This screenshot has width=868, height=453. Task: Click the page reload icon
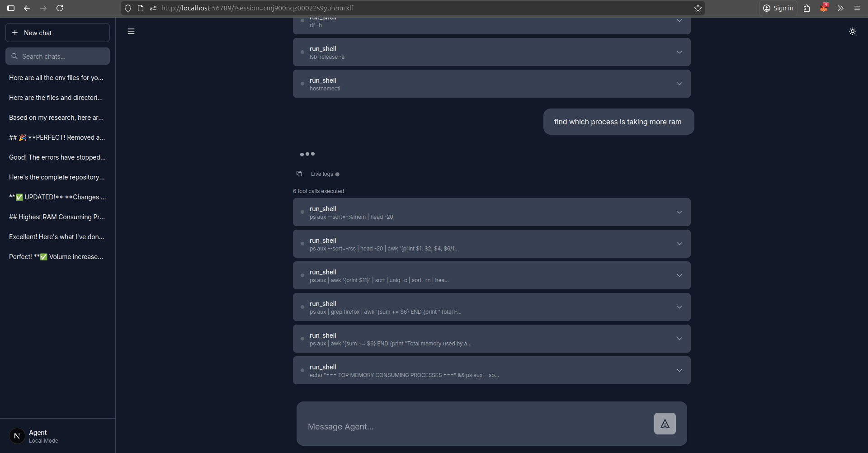coord(60,8)
